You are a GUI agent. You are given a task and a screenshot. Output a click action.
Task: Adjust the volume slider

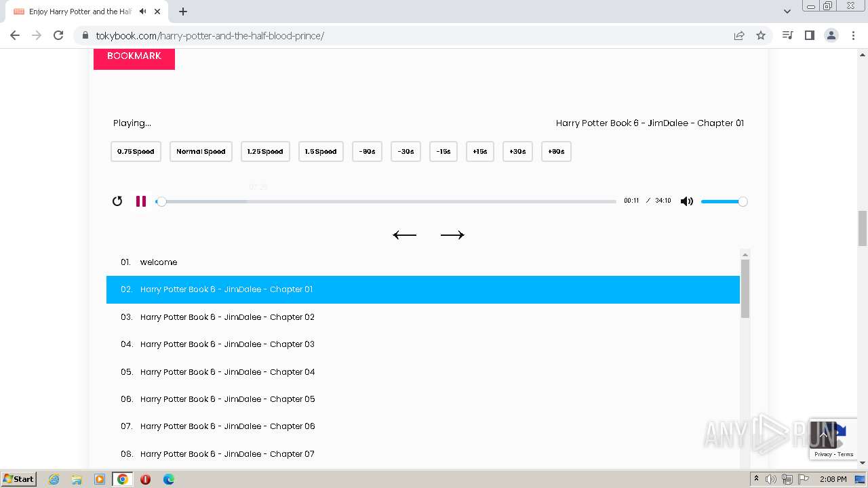pos(724,201)
